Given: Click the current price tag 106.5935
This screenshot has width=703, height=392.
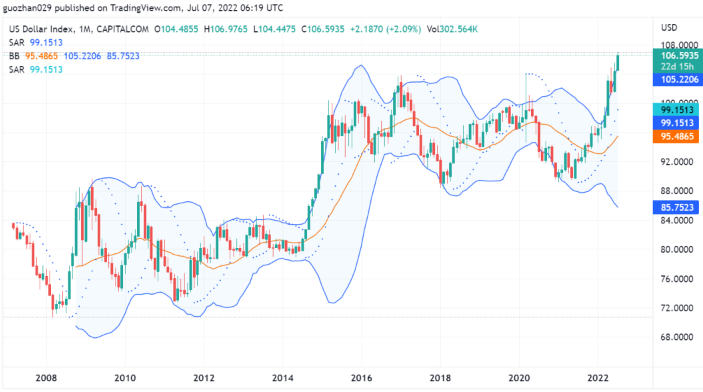Looking at the screenshot, I should pyautogui.click(x=678, y=56).
